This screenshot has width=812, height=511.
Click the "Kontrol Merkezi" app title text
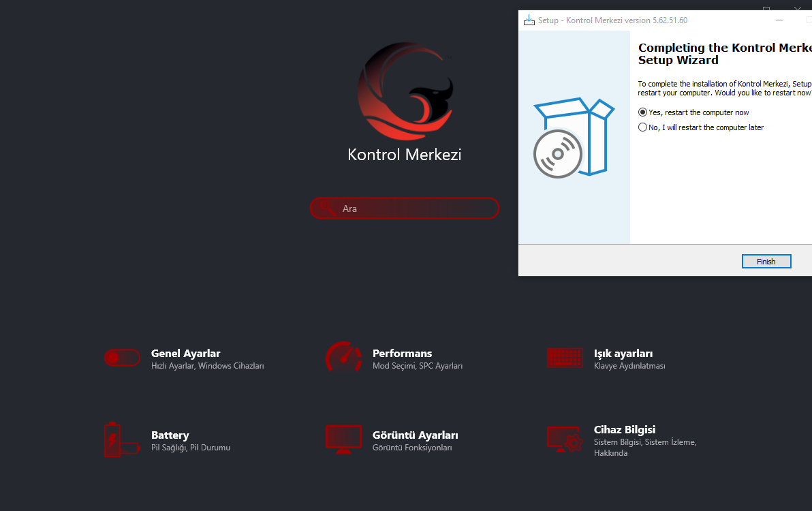(405, 154)
